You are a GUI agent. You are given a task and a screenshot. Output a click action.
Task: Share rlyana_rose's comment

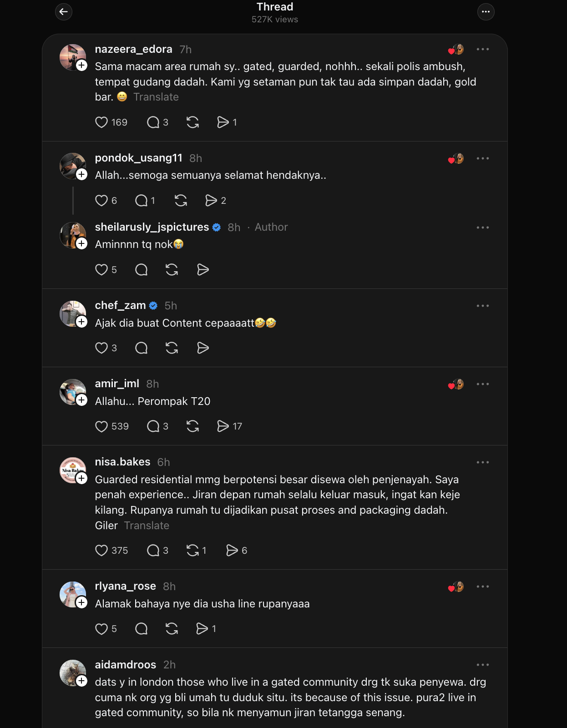point(202,629)
